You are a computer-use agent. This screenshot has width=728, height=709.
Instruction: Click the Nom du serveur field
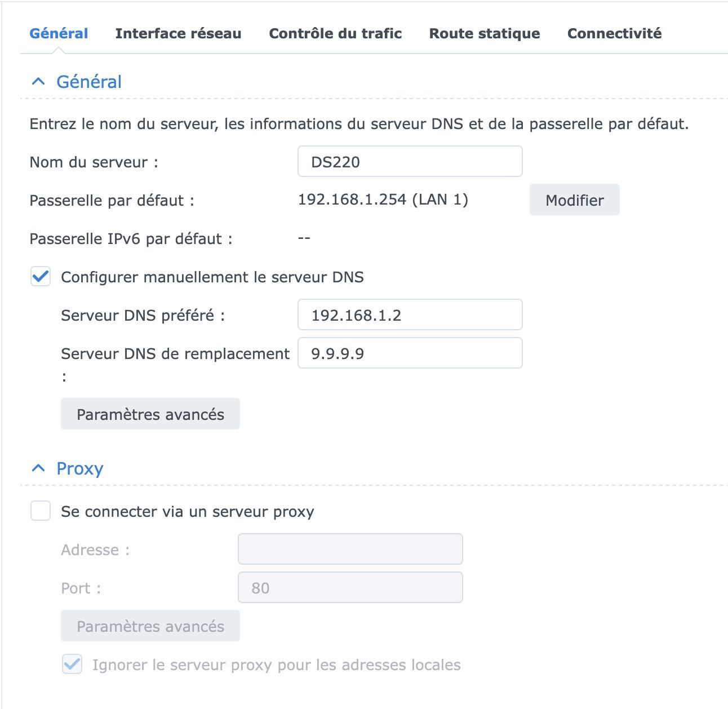410,162
